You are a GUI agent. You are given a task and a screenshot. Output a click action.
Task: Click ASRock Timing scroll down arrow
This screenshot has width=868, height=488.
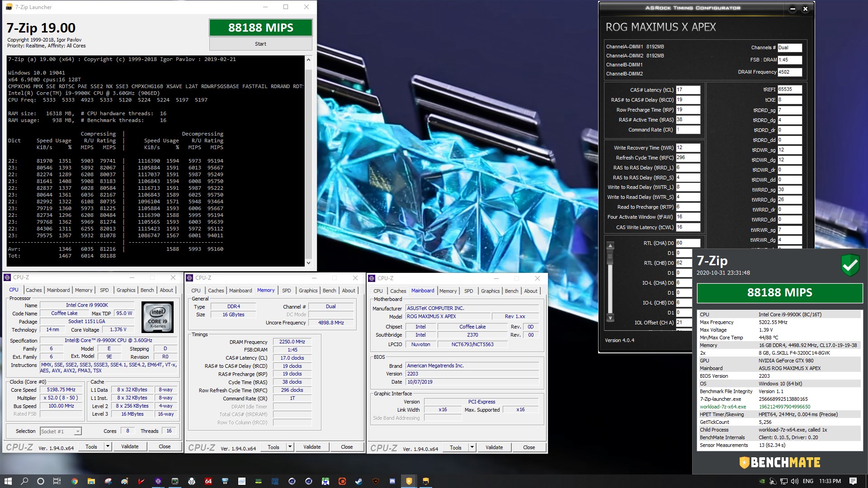pyautogui.click(x=610, y=318)
